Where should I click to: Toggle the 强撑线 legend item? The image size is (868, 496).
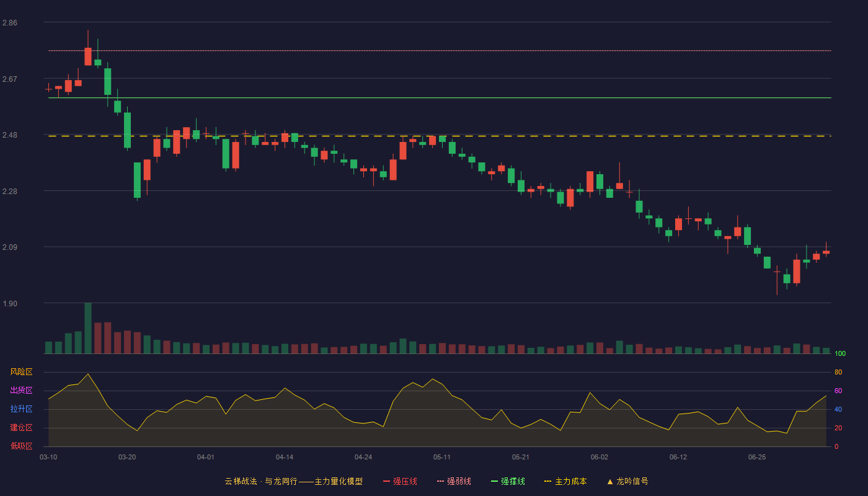[508, 481]
